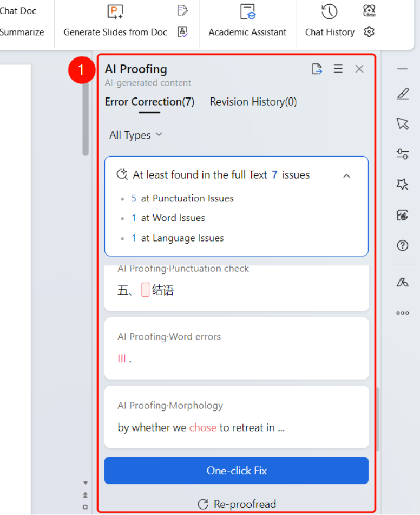Click the shapes sidebar icon

pos(403,283)
